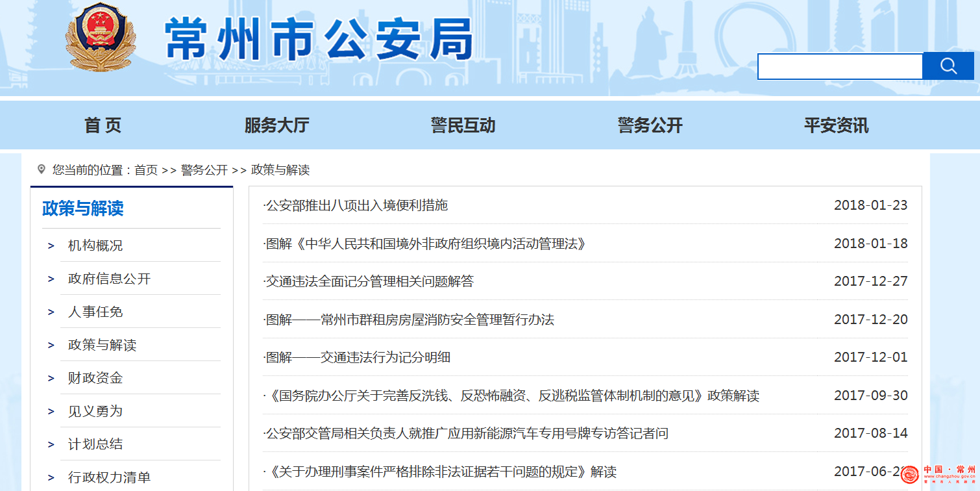Click the magnifier search button

948,66
